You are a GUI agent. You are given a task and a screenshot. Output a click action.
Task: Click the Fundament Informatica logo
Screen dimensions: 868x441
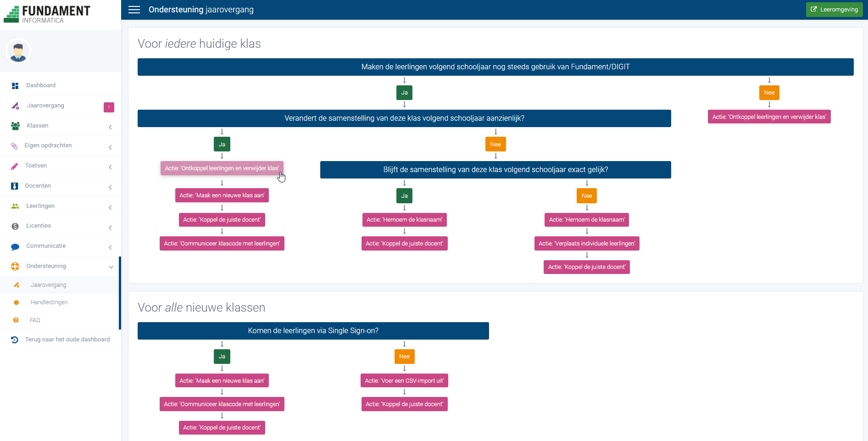(47, 14)
